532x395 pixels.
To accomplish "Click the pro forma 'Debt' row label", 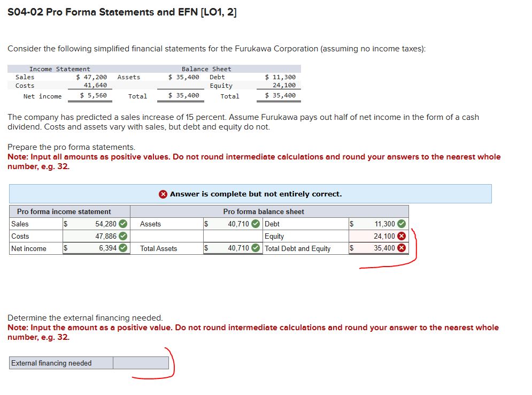I will pos(272,224).
